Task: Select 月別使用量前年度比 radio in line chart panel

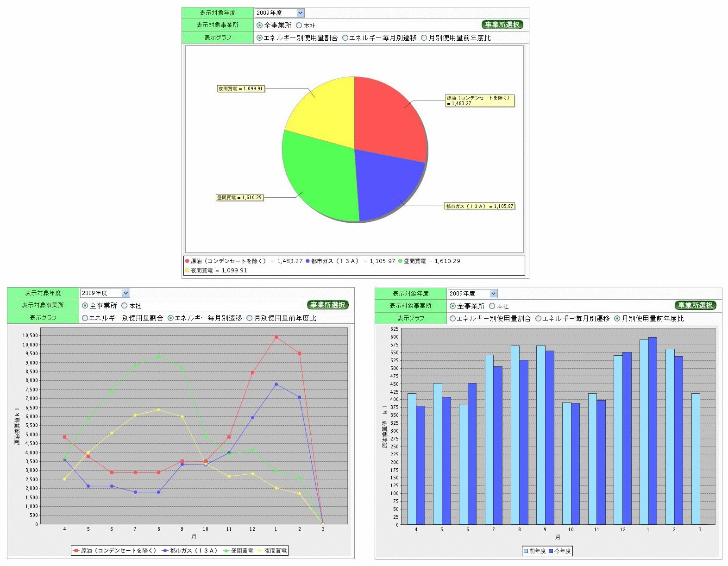Action: 250,318
